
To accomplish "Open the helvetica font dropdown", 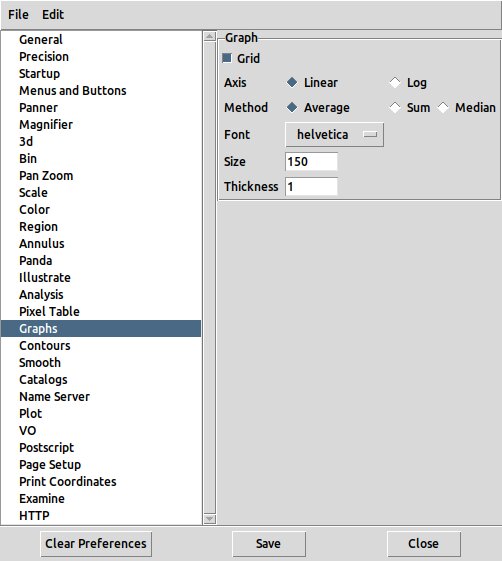I will click(334, 135).
